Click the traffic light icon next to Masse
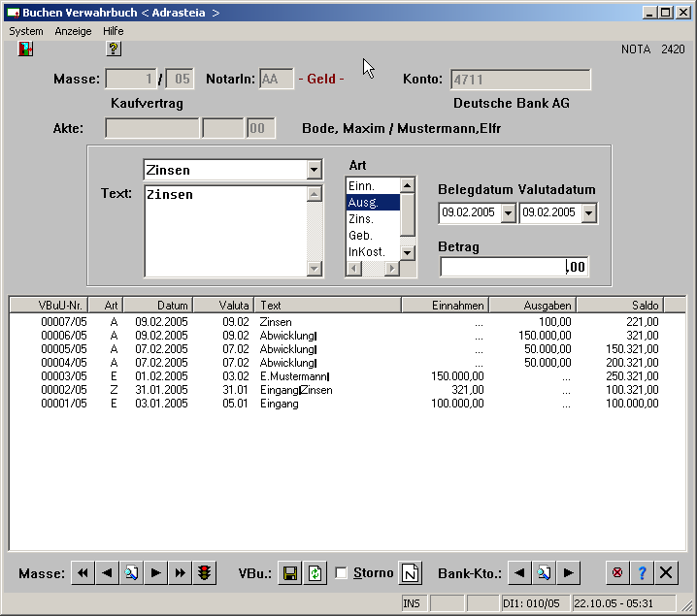The height and width of the screenshot is (616, 697). coord(204,573)
